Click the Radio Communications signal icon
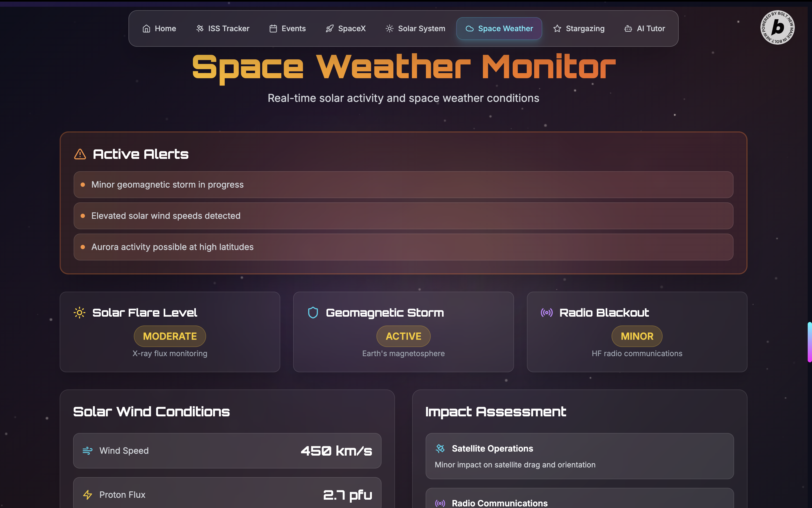 point(440,503)
